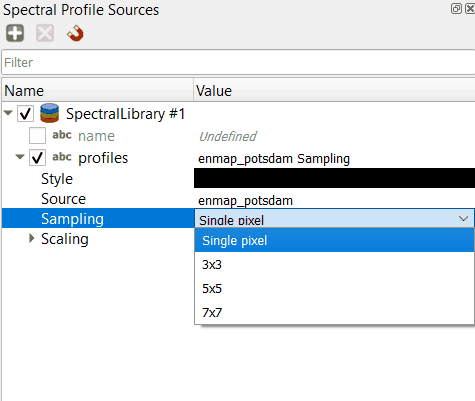Click inside the Filter input field
The image size is (475, 401).
pos(238,62)
